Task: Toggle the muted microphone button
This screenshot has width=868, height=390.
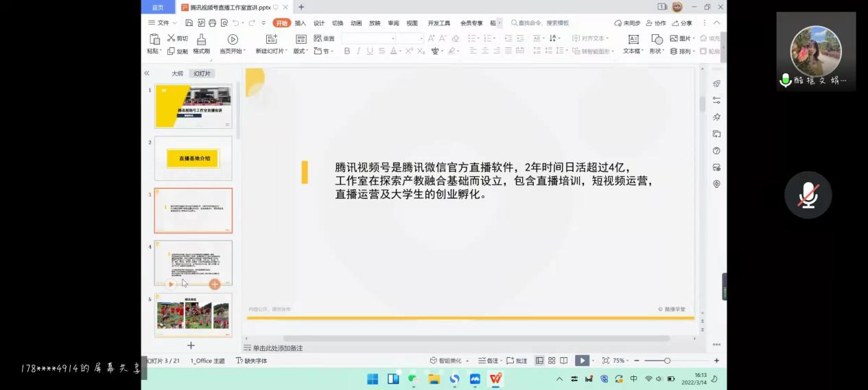Action: (808, 195)
